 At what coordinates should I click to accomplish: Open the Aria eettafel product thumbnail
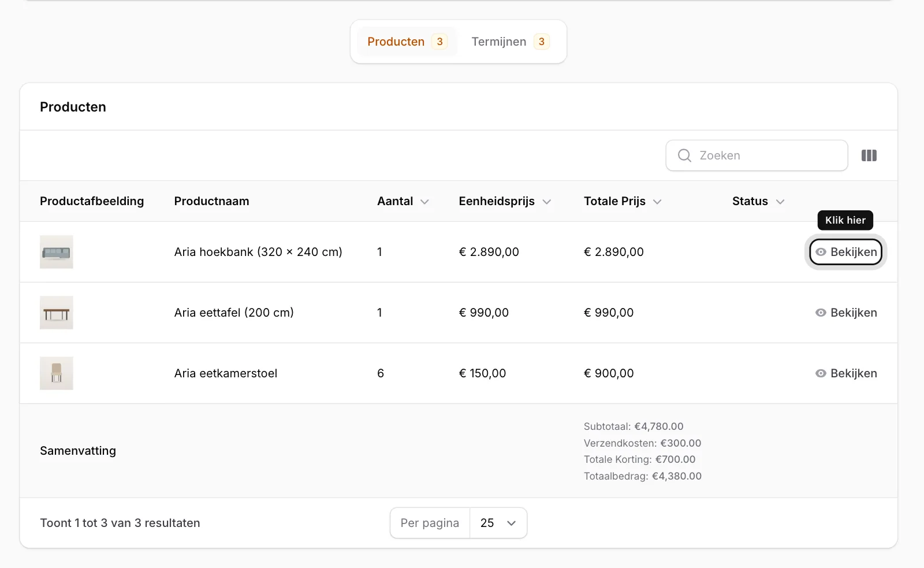57,313
